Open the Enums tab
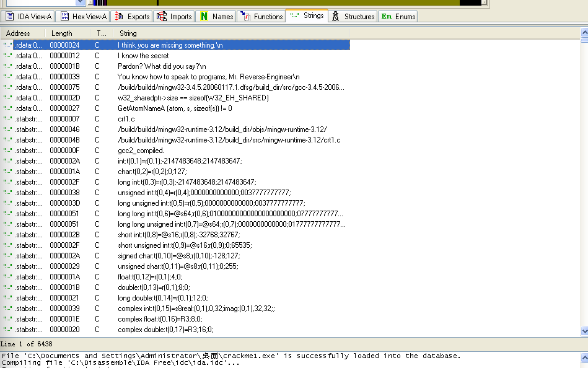 point(398,17)
